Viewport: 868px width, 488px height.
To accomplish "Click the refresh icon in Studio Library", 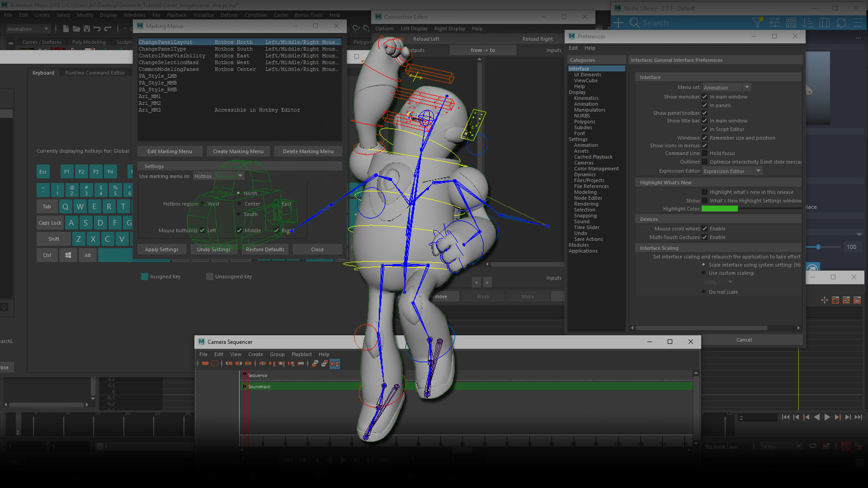I will tap(841, 23).
